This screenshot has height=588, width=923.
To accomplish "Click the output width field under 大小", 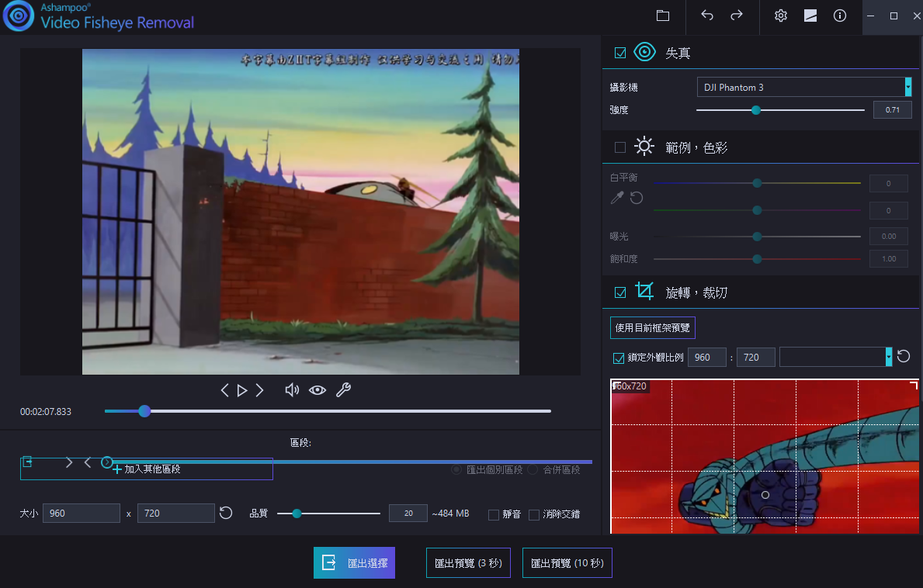I will pyautogui.click(x=82, y=513).
